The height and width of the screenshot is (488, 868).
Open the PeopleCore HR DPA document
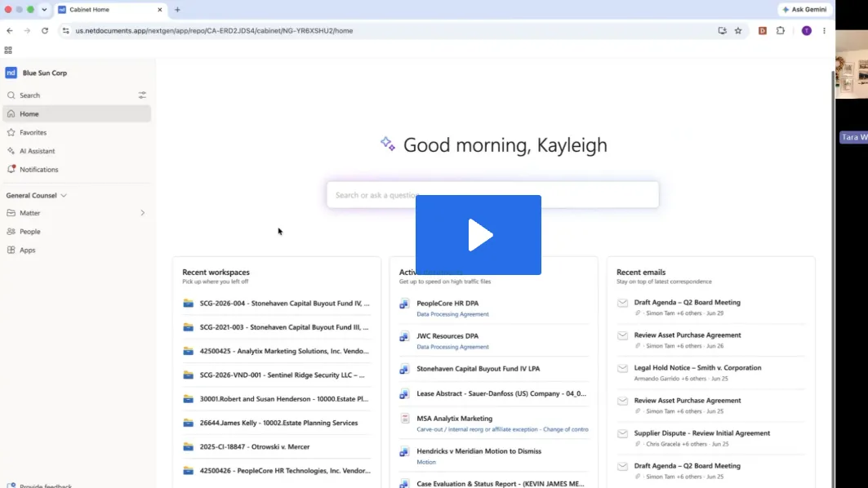(447, 304)
